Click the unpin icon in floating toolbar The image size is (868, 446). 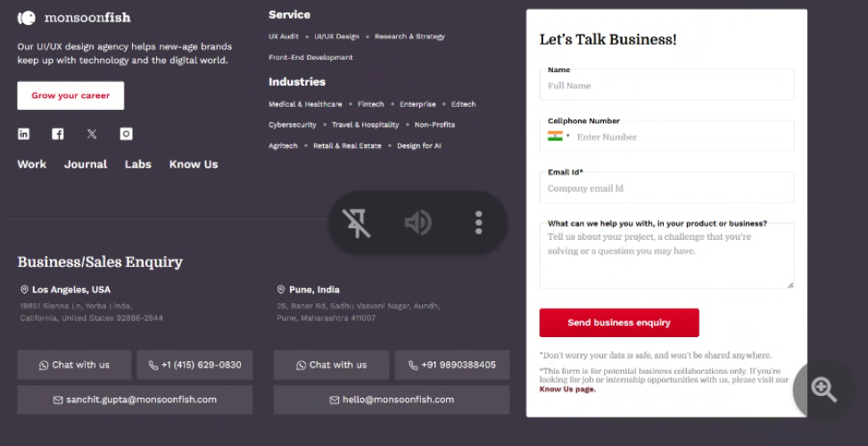[x=357, y=222]
